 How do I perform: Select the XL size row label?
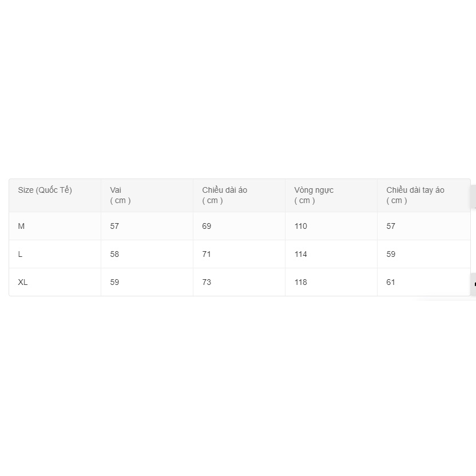(x=23, y=282)
